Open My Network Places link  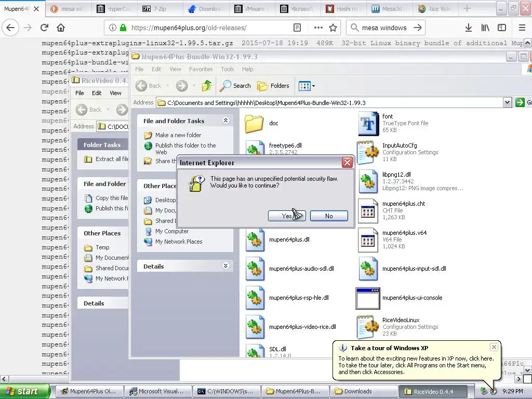click(x=179, y=242)
